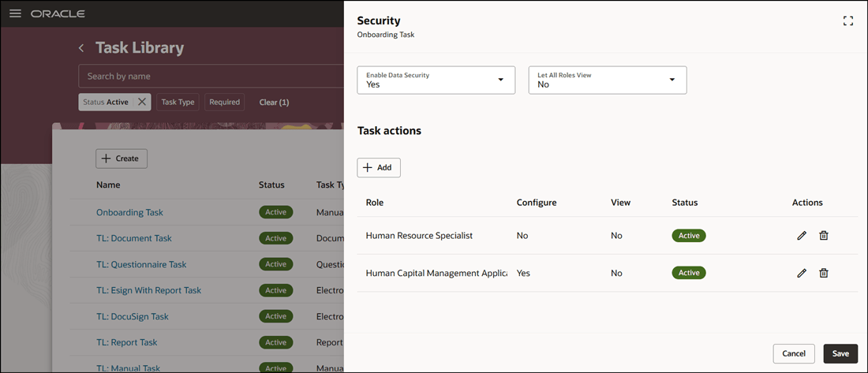The image size is (868, 373).
Task: Cancel the Security changes
Action: [x=794, y=353]
